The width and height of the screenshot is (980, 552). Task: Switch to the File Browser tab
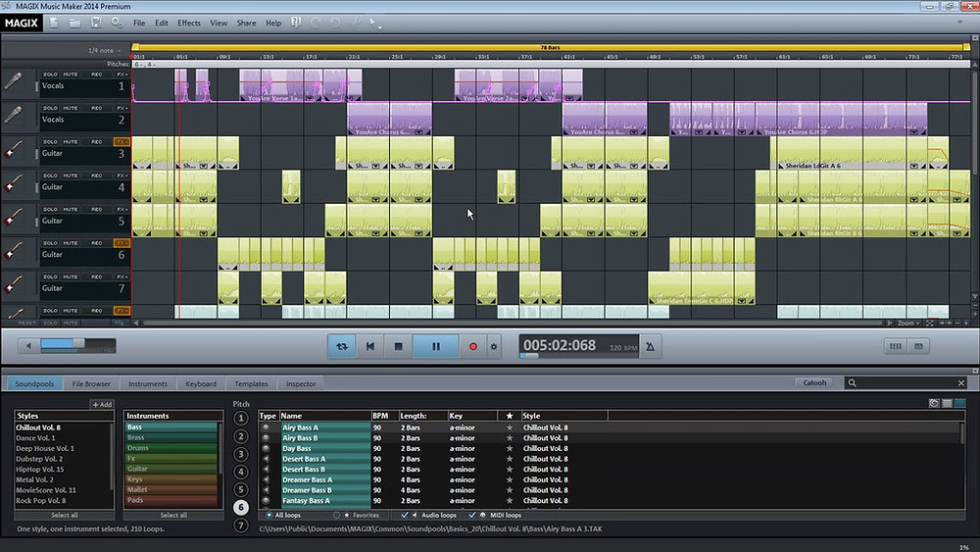(x=91, y=383)
